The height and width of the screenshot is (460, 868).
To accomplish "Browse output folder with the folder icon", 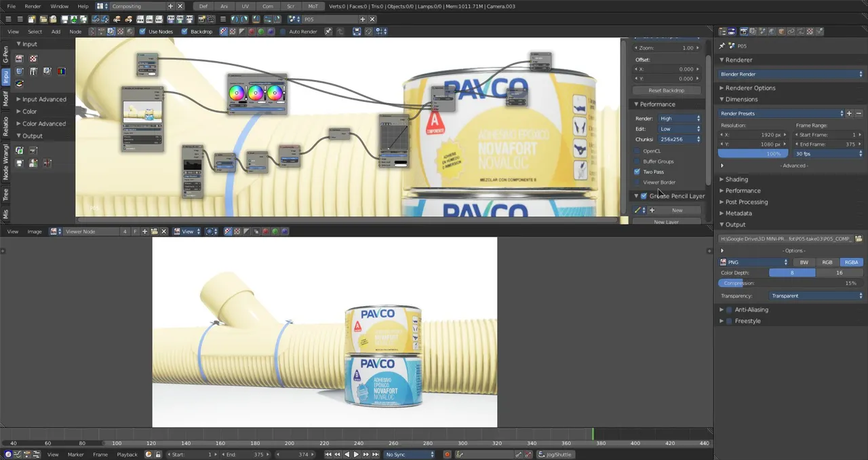I will pyautogui.click(x=859, y=239).
